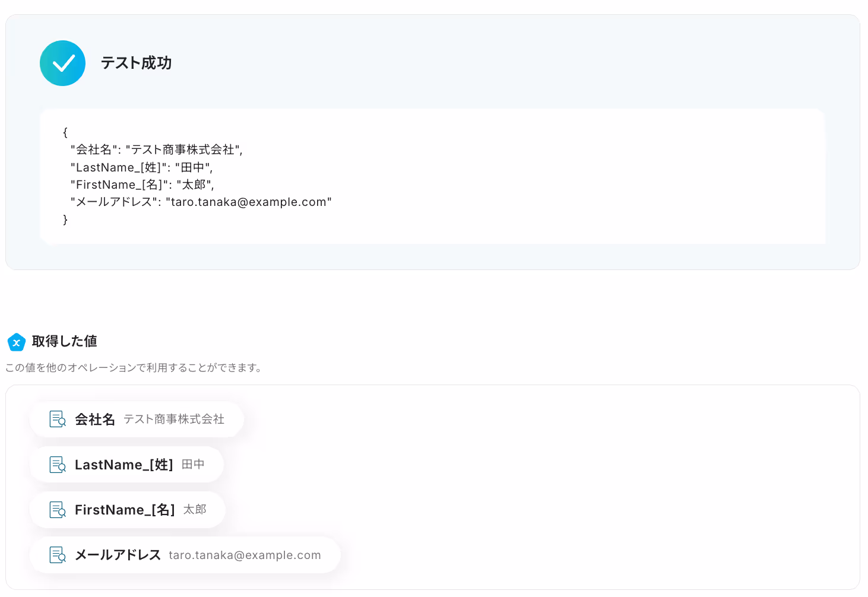Click the 太郎 value in FirstName chip

pyautogui.click(x=195, y=510)
